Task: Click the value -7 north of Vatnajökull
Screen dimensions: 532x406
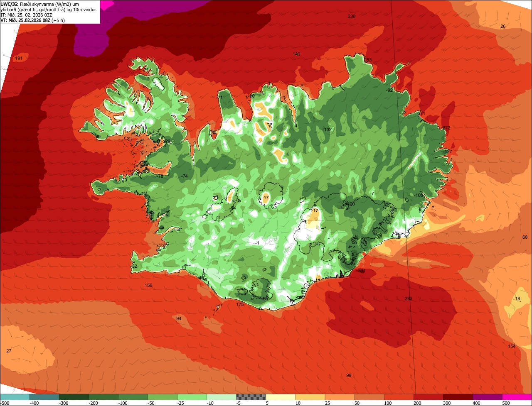Action: point(372,193)
